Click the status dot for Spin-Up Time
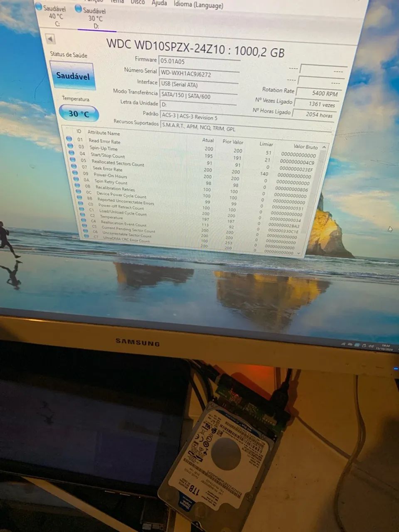The height and width of the screenshot is (532, 399). [x=70, y=145]
